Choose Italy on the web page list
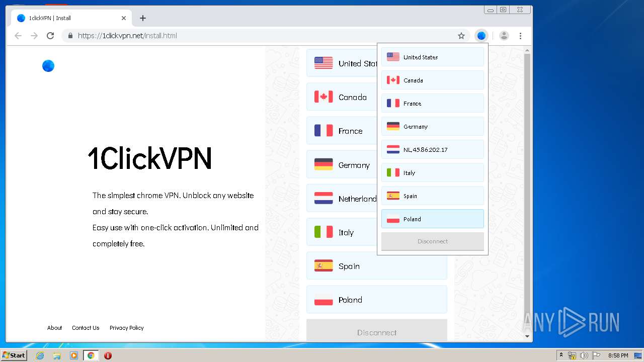Screen dimensions: 644x362 coord(342,232)
